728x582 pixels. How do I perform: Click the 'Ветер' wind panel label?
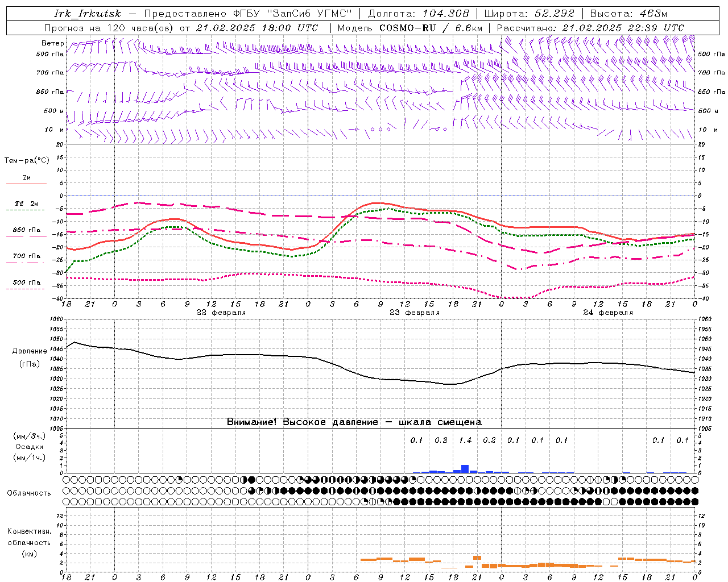point(53,43)
